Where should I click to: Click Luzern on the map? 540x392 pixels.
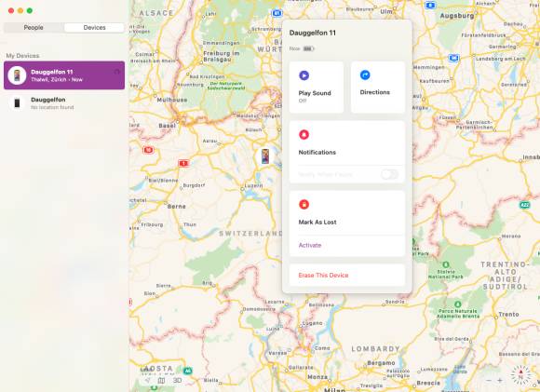(253, 185)
